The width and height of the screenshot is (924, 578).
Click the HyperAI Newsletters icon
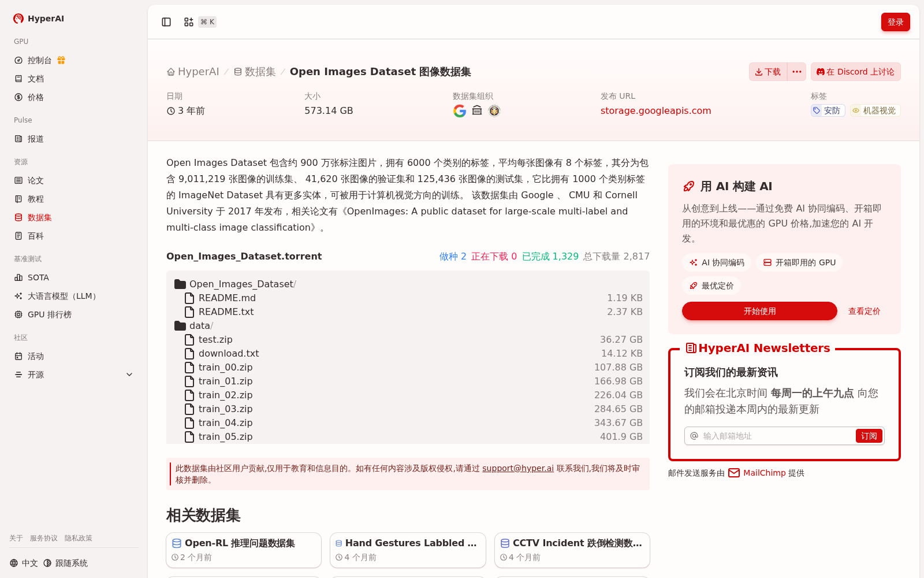coord(691,348)
